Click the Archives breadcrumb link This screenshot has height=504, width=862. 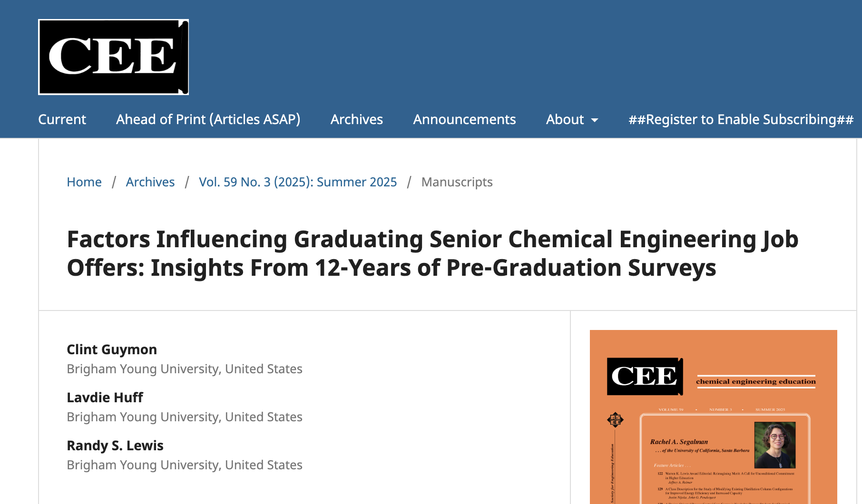tap(150, 182)
